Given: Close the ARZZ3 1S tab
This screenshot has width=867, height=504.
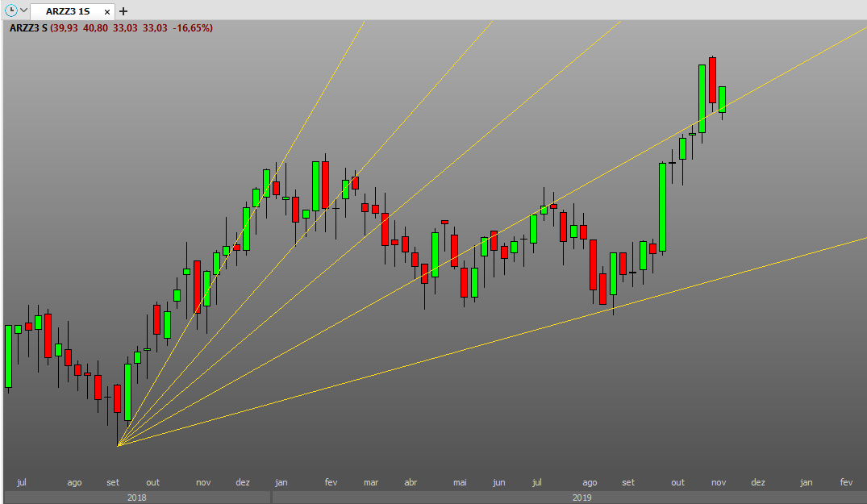Looking at the screenshot, I should tap(107, 11).
